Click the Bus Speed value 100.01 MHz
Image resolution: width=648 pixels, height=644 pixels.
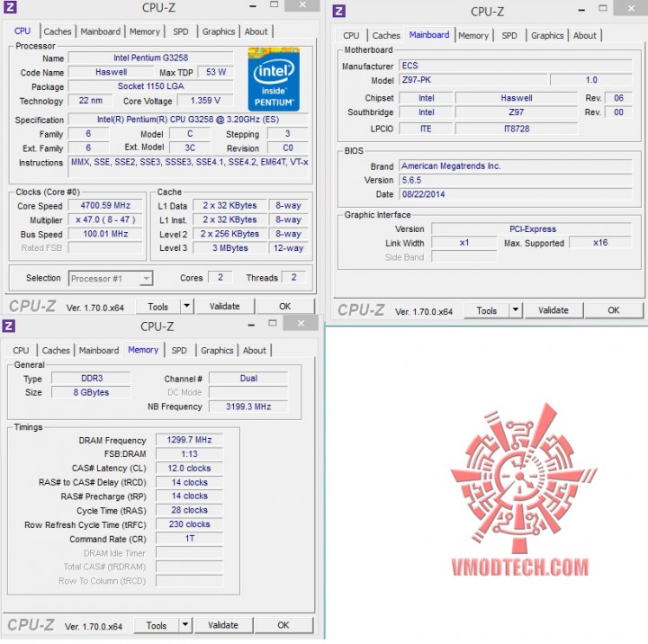click(x=105, y=233)
